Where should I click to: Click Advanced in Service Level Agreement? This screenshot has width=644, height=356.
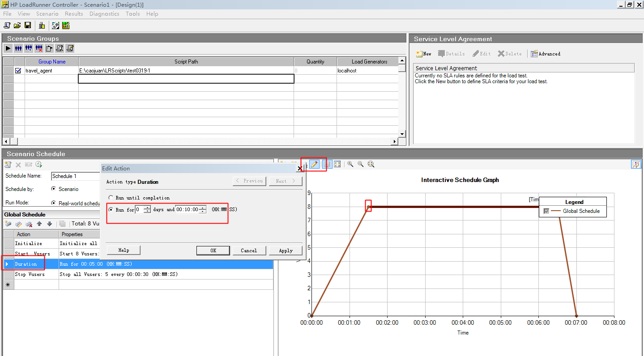(x=546, y=54)
